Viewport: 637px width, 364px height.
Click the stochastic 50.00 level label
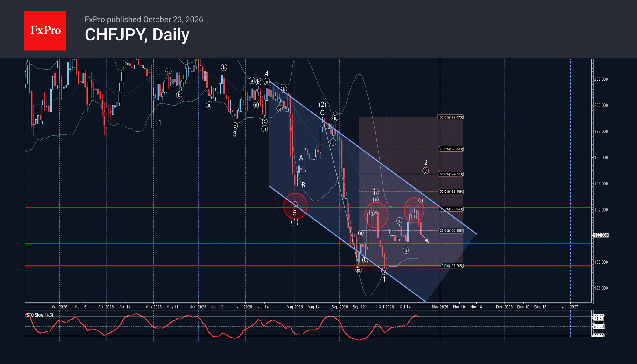599,327
